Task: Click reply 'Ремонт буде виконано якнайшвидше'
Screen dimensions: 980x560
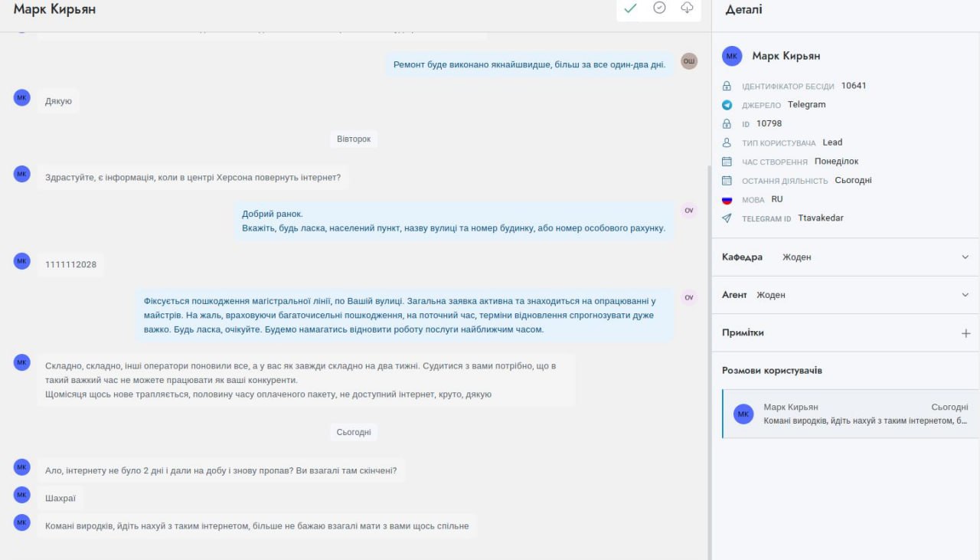Action: pos(529,64)
